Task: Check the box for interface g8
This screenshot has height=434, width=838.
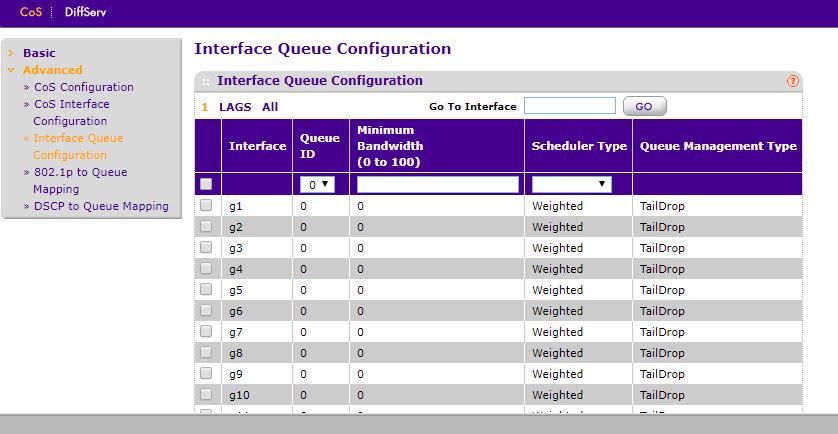Action: point(206,352)
